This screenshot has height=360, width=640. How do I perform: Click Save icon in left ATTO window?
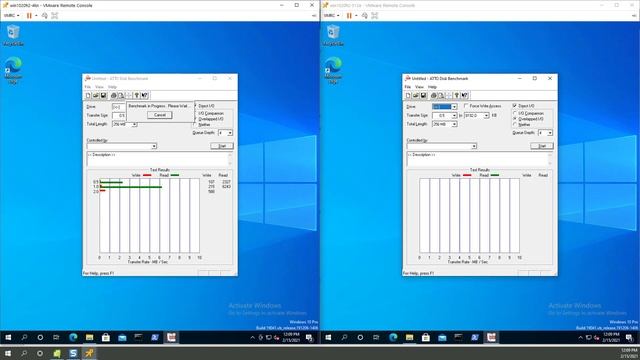click(103, 96)
